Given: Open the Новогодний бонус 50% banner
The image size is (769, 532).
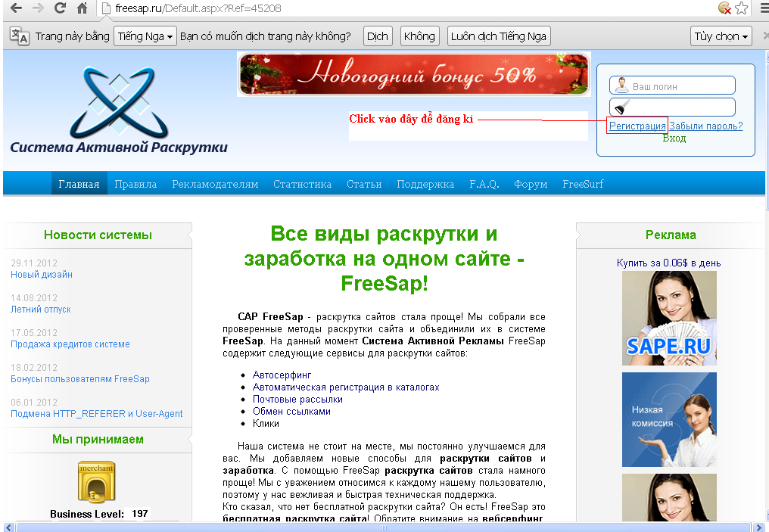Looking at the screenshot, I should point(414,74).
